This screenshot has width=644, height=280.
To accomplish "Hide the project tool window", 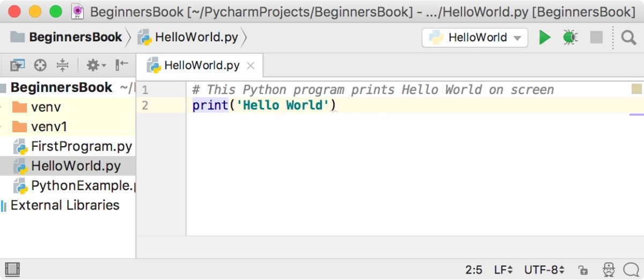I will (122, 66).
